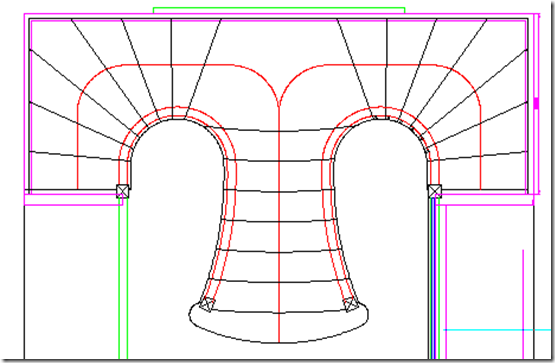Select the long magenta vertical line beside blue line
This screenshot has width=555, height=363.
tap(446, 282)
